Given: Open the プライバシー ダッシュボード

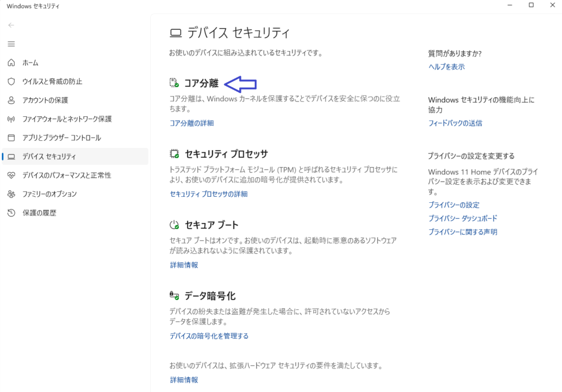Looking at the screenshot, I should tap(463, 218).
